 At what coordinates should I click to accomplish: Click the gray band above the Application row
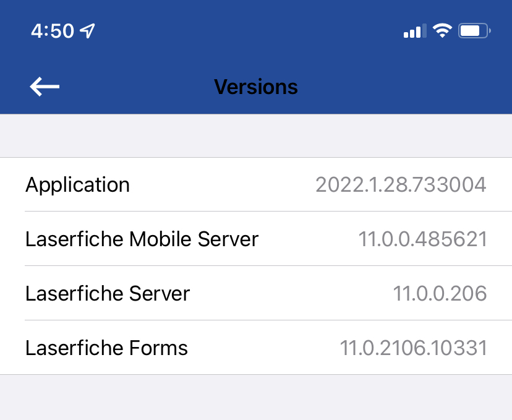click(256, 136)
